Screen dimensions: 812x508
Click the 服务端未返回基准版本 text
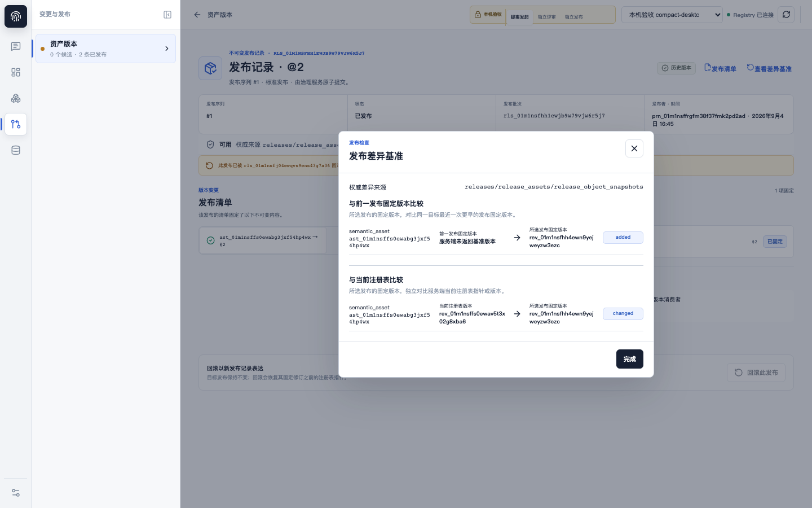[x=467, y=242]
